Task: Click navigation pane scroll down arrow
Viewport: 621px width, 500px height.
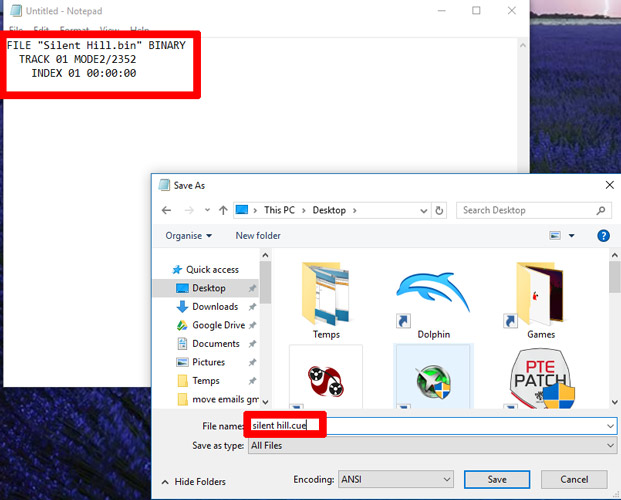Action: point(265,402)
